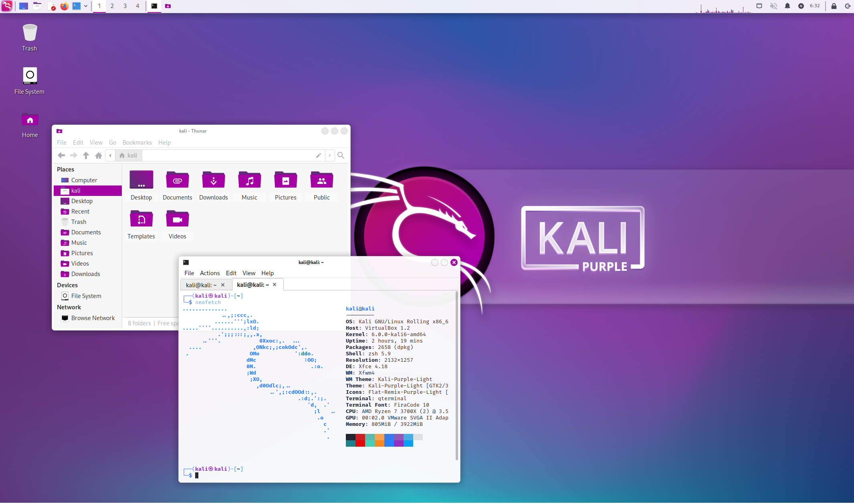854x504 pixels.
Task: Click the pencil edit-path icon in Thunar
Action: coord(318,155)
